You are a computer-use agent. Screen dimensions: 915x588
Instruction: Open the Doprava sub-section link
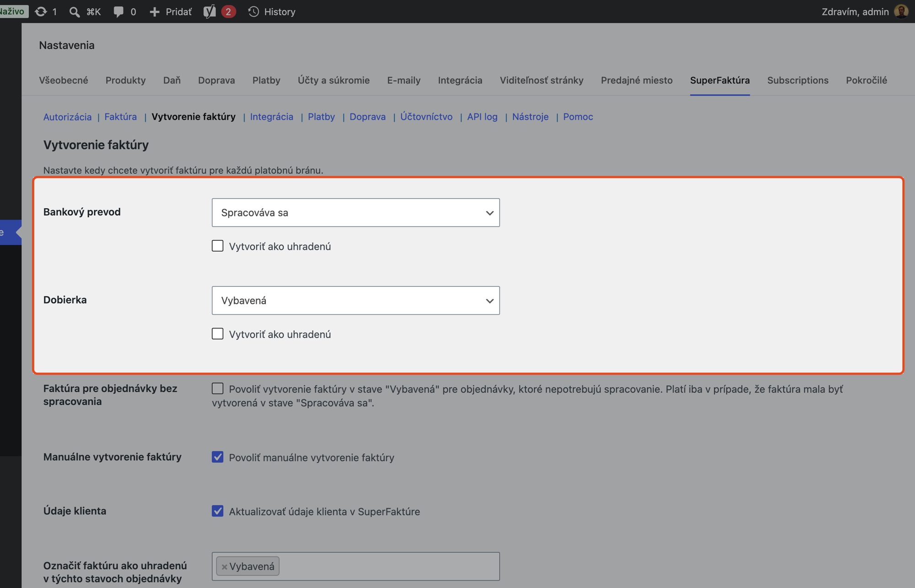[x=367, y=117]
